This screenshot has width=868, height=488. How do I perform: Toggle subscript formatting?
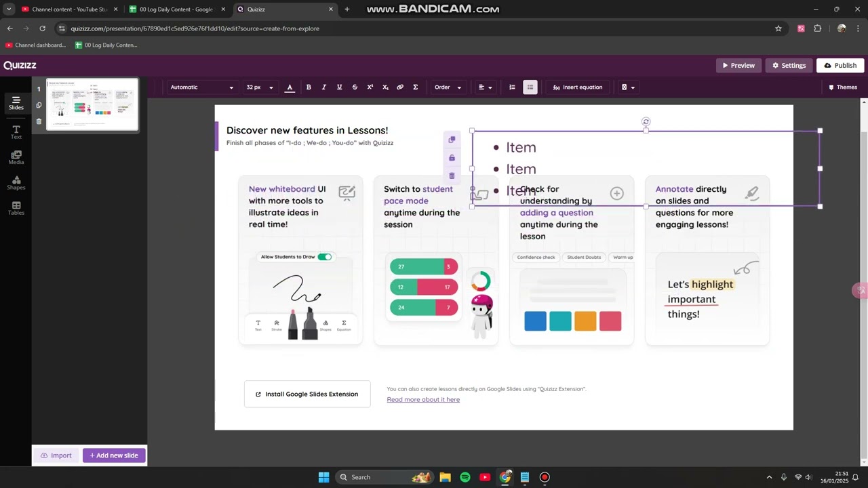point(385,87)
